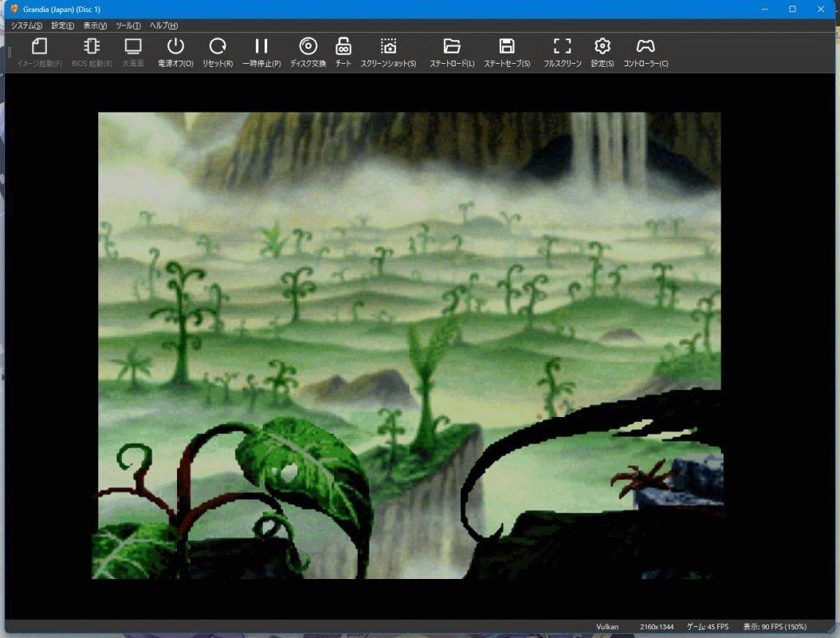840x638 pixels.
Task: Open the チート cheats icon
Action: pyautogui.click(x=343, y=52)
